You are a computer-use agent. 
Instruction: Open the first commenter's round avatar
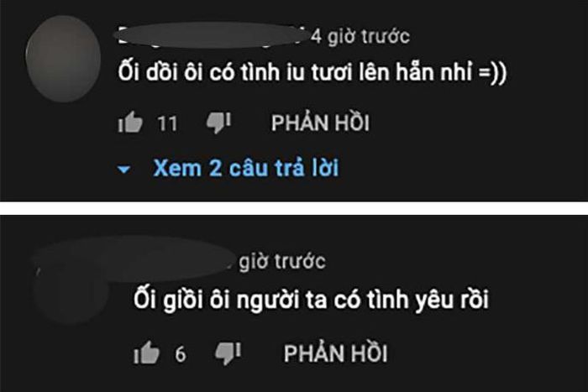click(x=63, y=59)
